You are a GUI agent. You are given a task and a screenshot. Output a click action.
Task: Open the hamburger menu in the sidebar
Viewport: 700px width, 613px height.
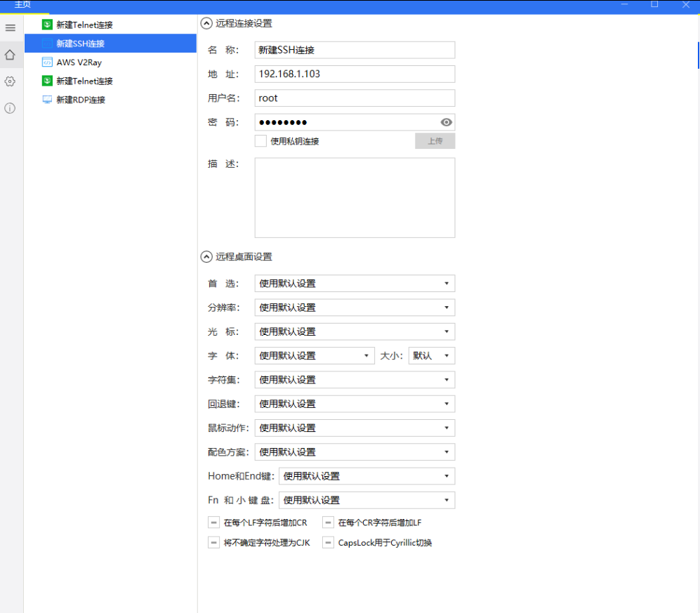(10, 28)
